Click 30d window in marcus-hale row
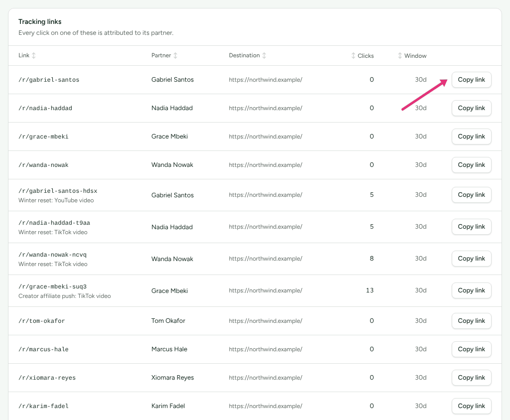The width and height of the screenshot is (510, 420). 420,349
